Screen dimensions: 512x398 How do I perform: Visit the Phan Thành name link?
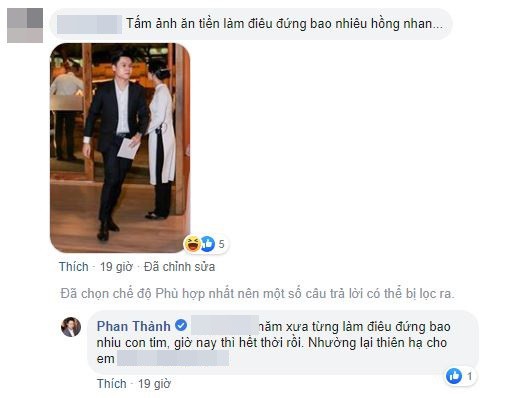(134, 326)
